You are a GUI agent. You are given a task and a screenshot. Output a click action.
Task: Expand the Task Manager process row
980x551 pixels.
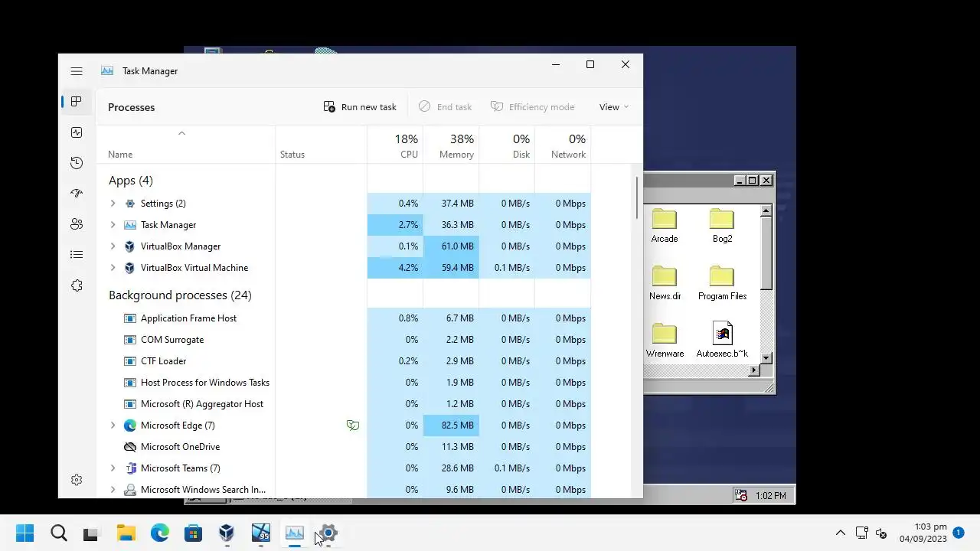point(113,225)
